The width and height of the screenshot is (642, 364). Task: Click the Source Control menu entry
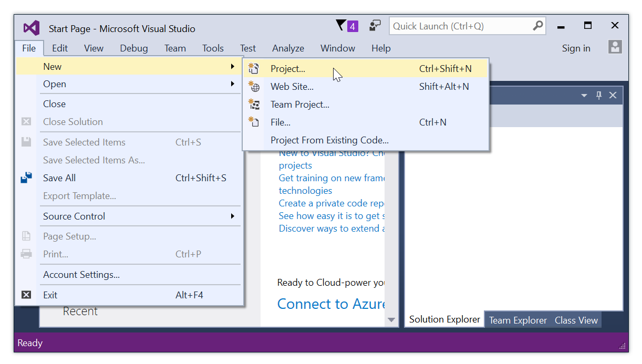pyautogui.click(x=129, y=216)
